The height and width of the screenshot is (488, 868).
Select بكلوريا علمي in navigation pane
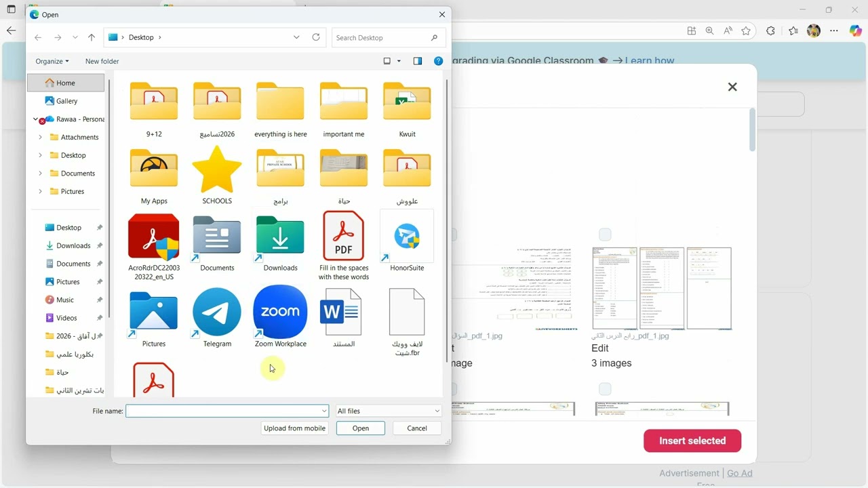pos(68,354)
